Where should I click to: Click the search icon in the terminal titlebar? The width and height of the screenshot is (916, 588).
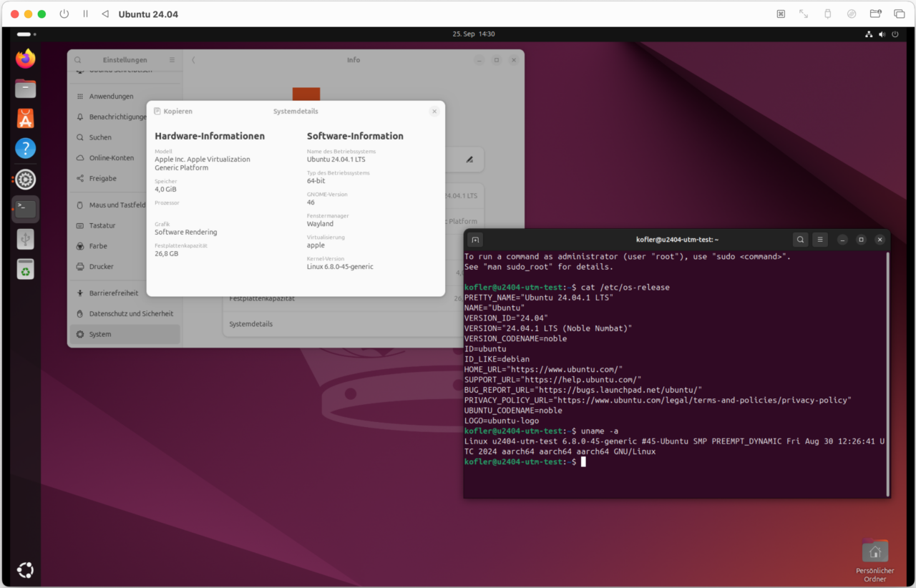[800, 240]
